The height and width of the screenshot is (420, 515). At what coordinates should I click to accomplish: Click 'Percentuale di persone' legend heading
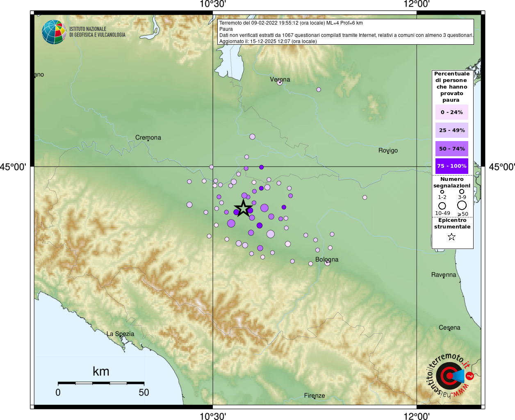point(451,87)
